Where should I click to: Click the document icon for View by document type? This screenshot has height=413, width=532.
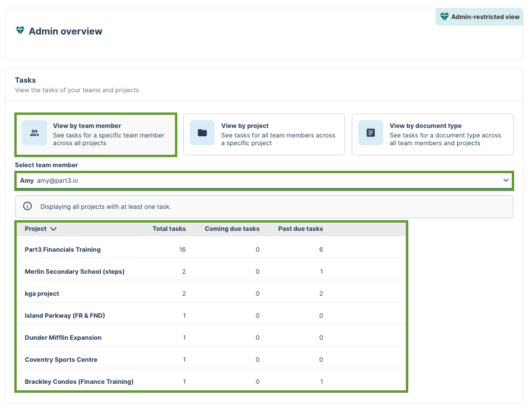[x=371, y=133]
